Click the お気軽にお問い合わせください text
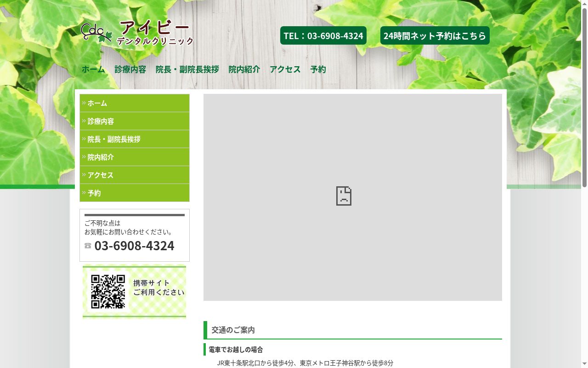Viewport: 588px width, 368px height. (x=129, y=232)
